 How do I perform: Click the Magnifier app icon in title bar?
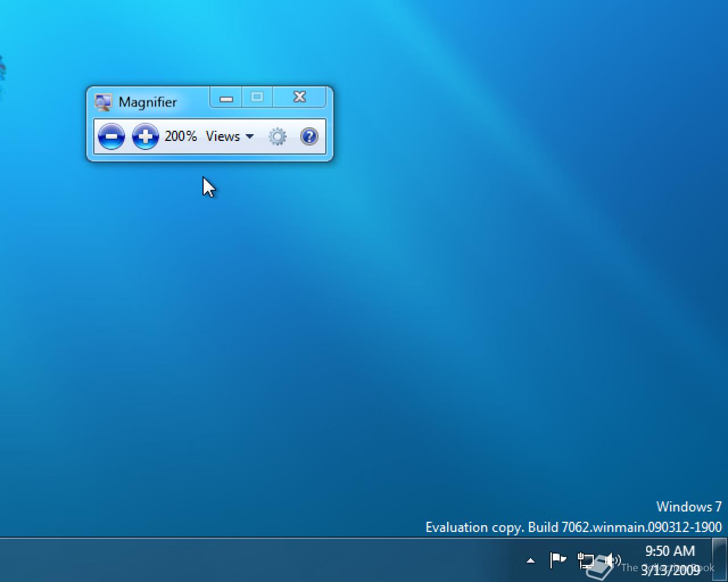pyautogui.click(x=103, y=102)
